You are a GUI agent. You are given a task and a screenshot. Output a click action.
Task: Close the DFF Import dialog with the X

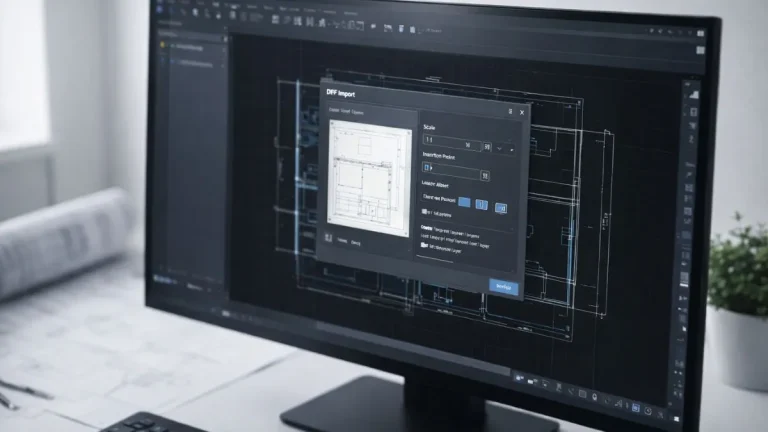point(522,113)
